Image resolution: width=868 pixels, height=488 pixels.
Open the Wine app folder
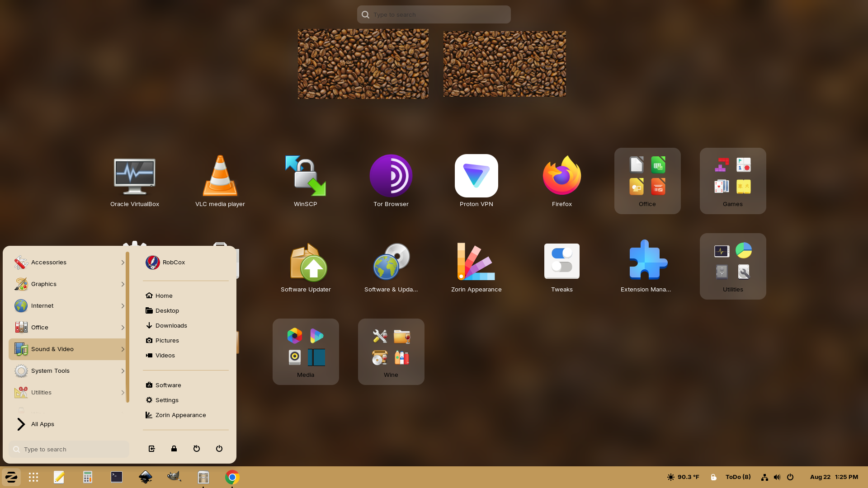[391, 352]
